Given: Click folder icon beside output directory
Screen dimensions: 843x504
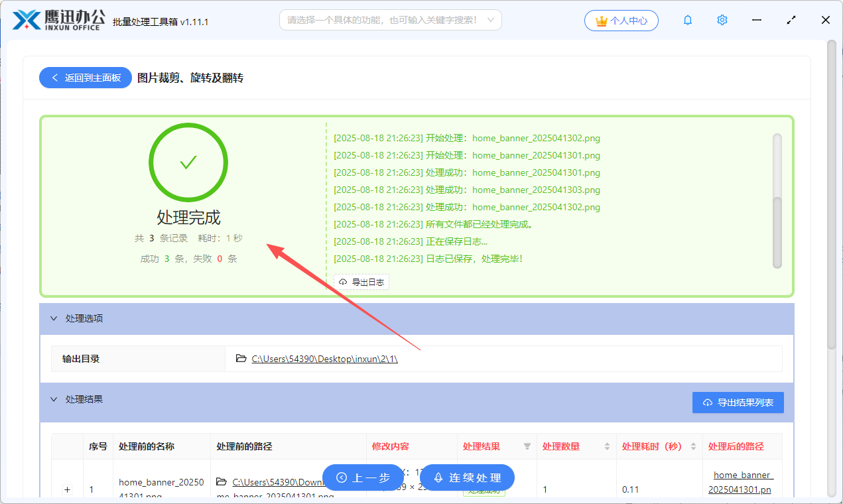Looking at the screenshot, I should click(241, 359).
